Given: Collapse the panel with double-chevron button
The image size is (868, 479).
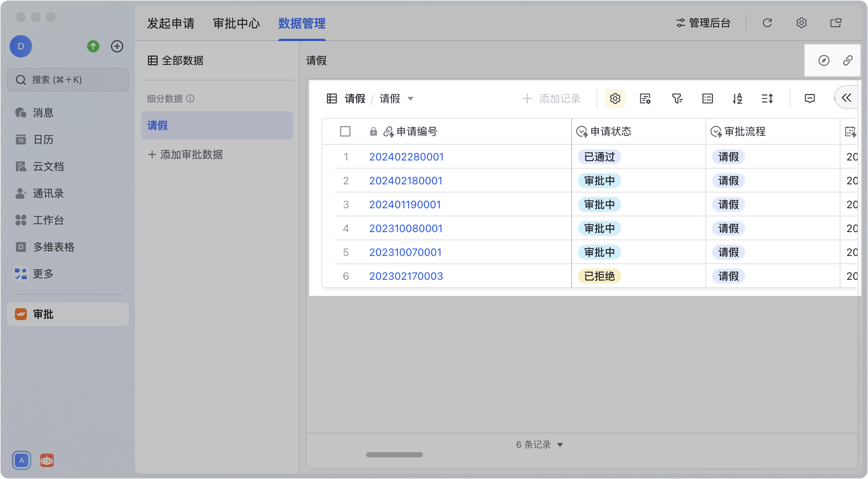Looking at the screenshot, I should [846, 98].
